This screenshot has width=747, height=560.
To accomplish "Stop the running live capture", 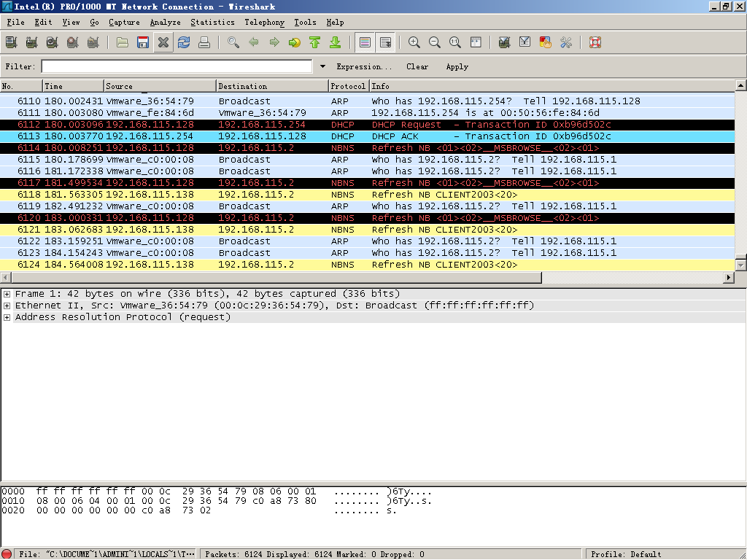I will click(73, 42).
